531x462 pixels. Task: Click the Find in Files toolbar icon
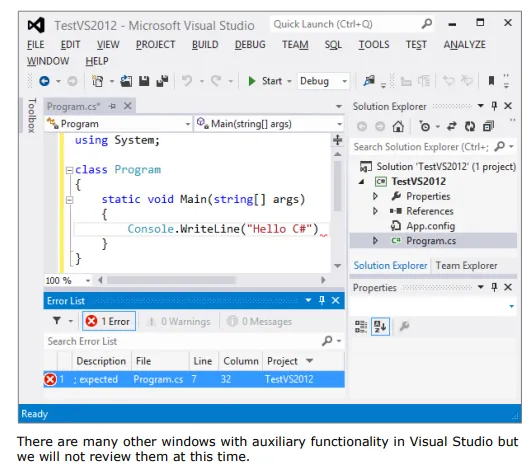point(369,81)
